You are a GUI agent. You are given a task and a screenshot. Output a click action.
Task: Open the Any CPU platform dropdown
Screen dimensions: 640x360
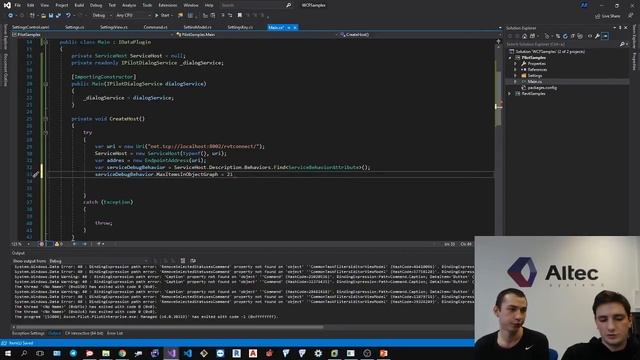pyautogui.click(x=133, y=16)
